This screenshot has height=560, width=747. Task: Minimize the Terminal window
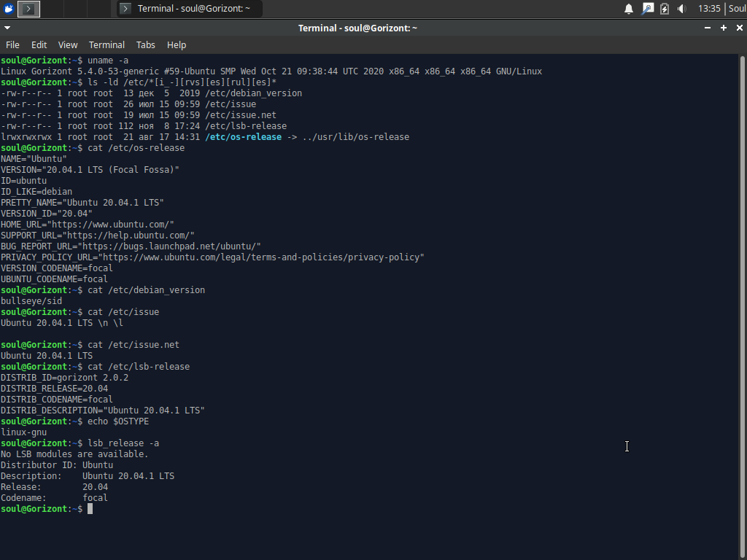pos(708,28)
